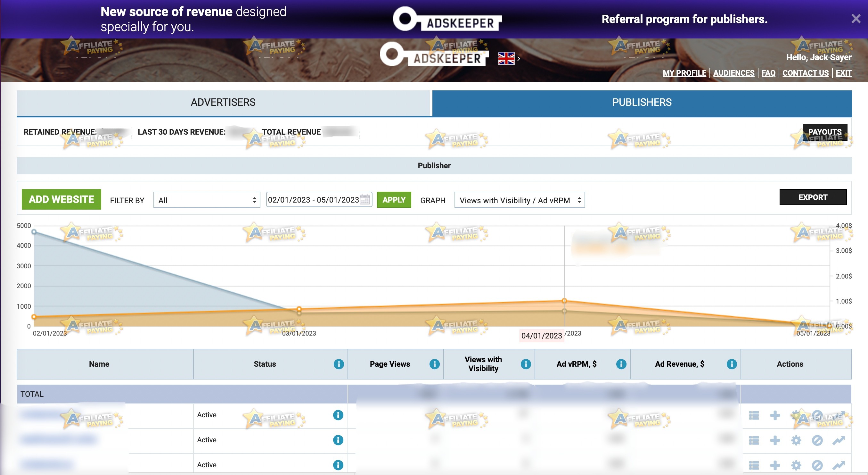Open the widget list icon in second Active row

754,440
